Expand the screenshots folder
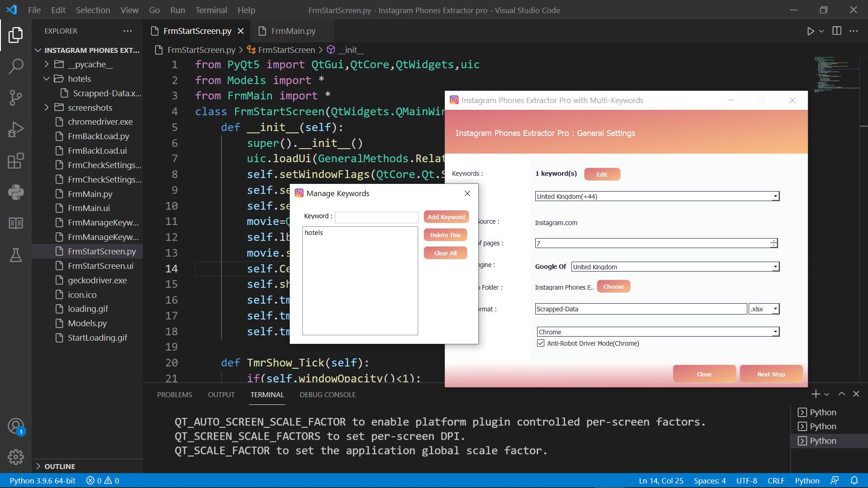Image resolution: width=868 pixels, height=488 pixels. point(47,108)
